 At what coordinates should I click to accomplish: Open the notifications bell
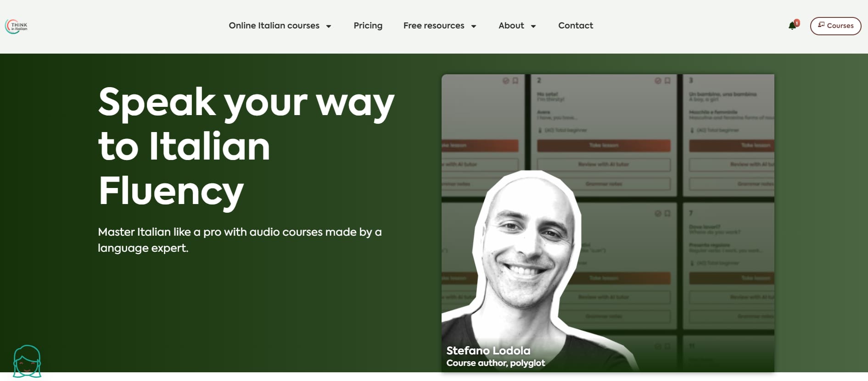[792, 26]
